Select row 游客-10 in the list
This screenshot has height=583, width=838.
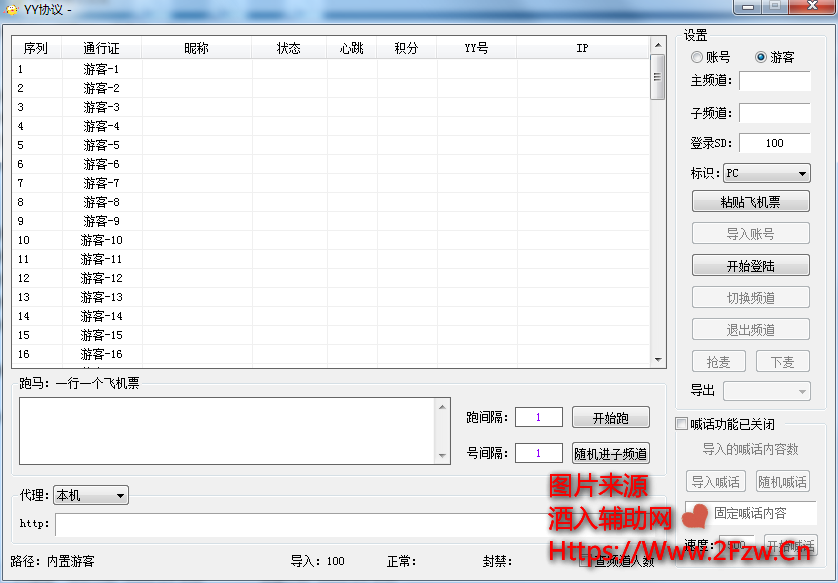point(331,240)
